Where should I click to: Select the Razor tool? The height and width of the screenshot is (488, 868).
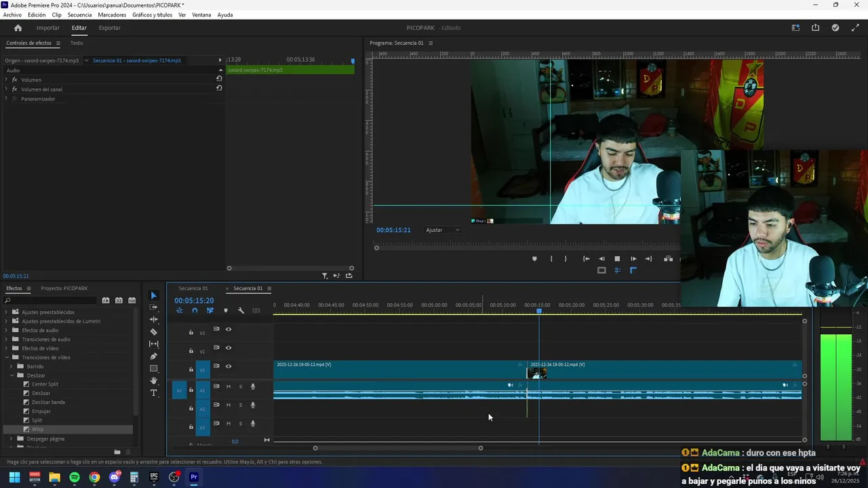(x=153, y=331)
